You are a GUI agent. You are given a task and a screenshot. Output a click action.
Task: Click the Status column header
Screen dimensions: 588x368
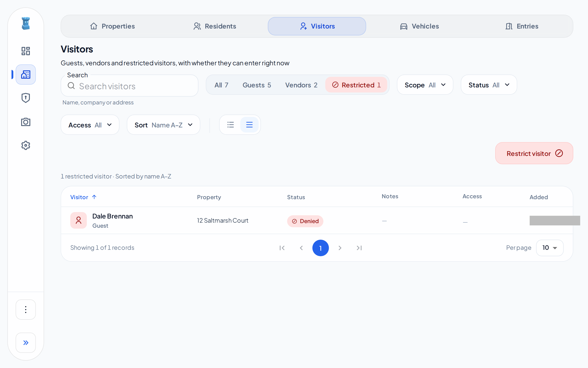coord(296,197)
